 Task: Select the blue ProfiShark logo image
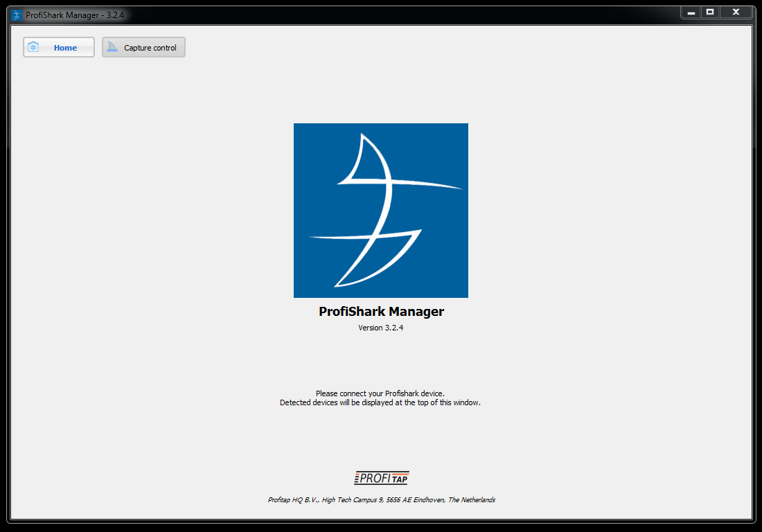381,211
